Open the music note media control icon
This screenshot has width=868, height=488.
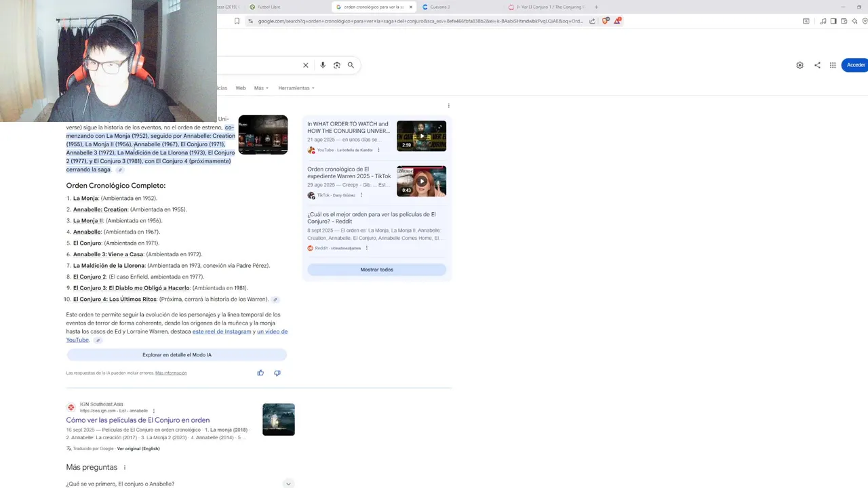pos(823,21)
